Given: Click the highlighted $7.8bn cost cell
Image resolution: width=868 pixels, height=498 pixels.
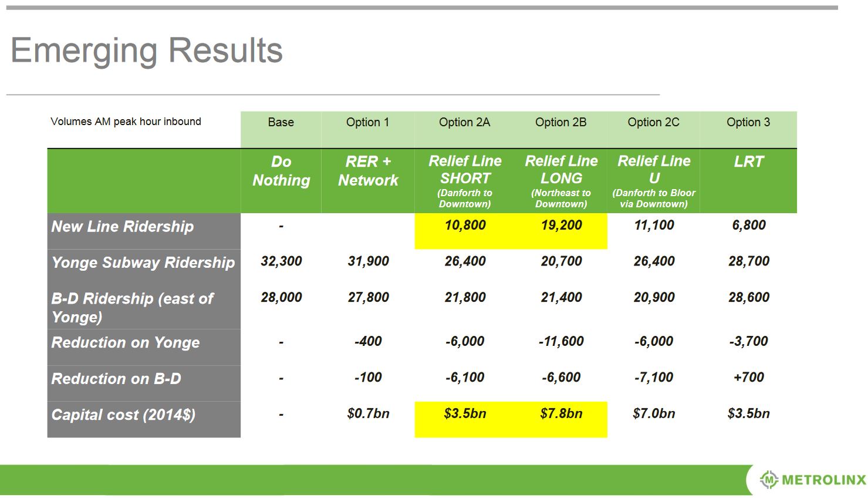Looking at the screenshot, I should (x=561, y=414).
